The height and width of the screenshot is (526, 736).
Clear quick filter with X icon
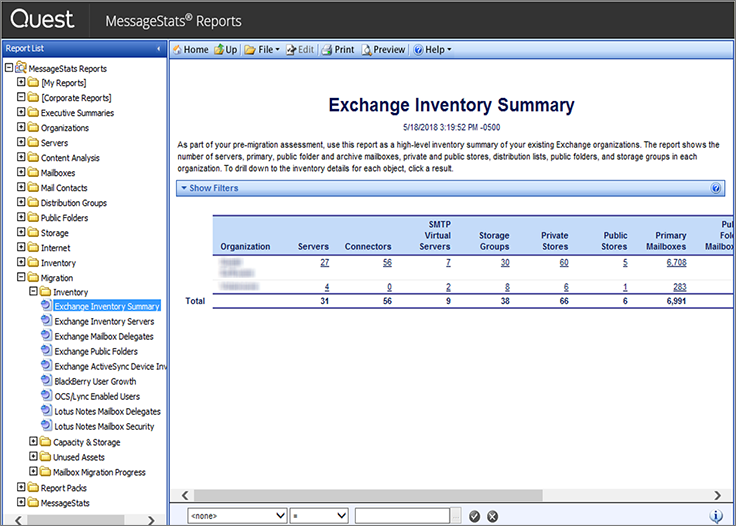492,516
